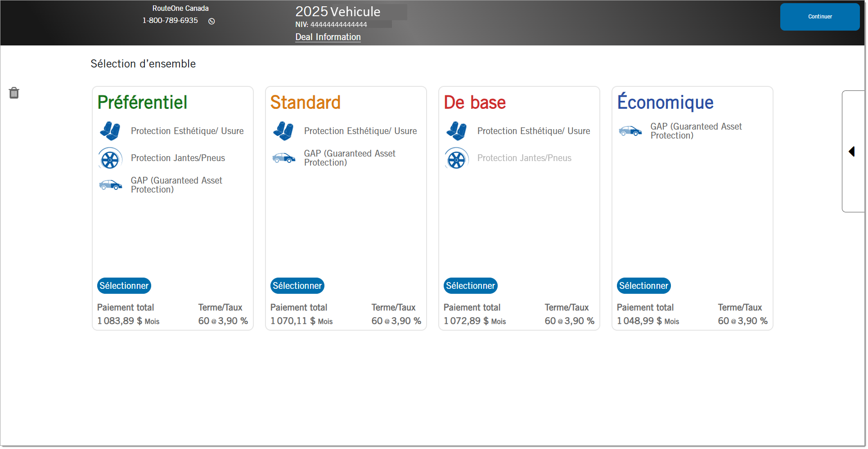868x449 pixels.
Task: Click the greyed Protection Jantes/Pneus in De base
Action: coord(524,158)
